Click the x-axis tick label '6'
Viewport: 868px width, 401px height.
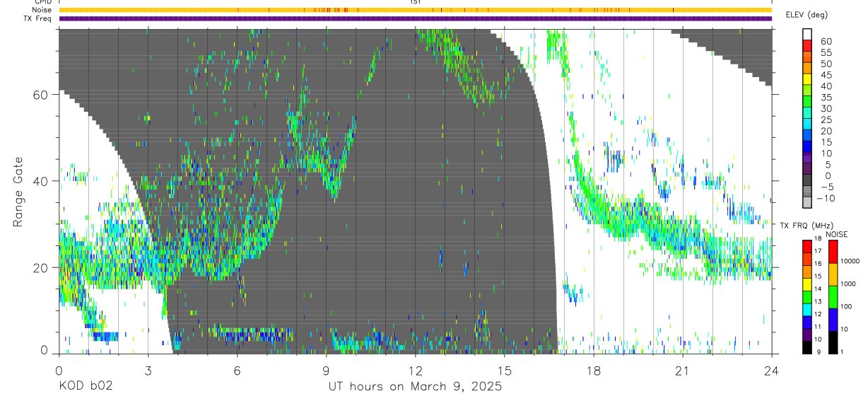[x=237, y=371]
